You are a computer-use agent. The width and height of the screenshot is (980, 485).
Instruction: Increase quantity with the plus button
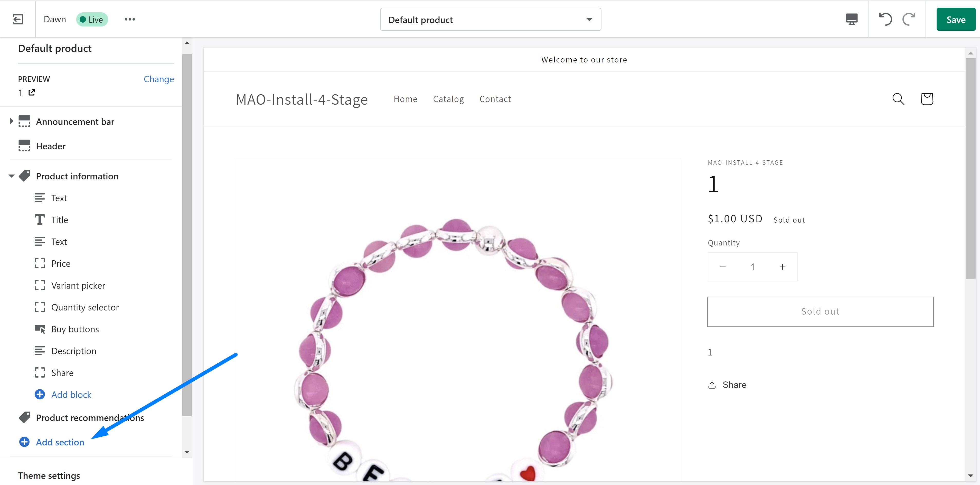click(x=782, y=267)
